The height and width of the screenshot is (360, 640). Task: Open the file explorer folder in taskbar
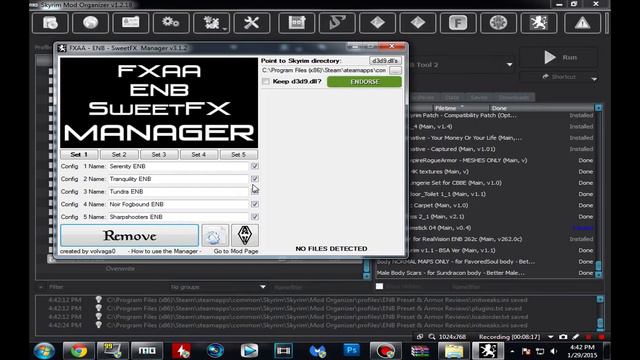[454, 351]
